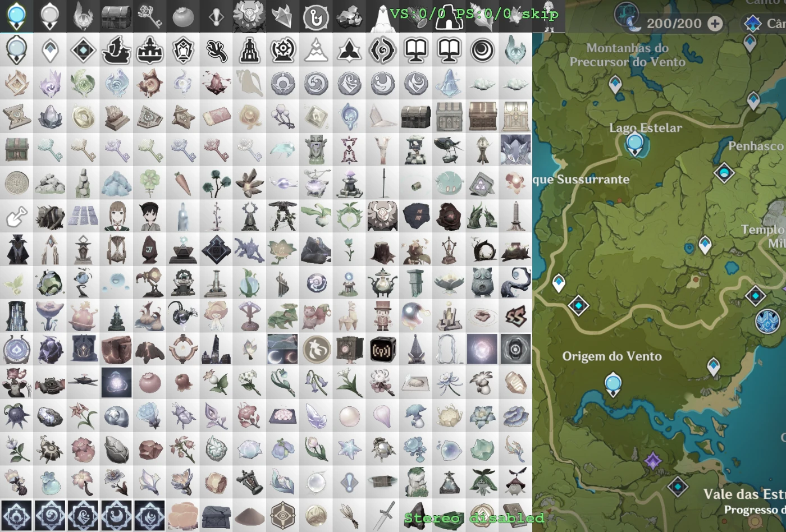Click the purple domain marker on map
Image resolution: width=786 pixels, height=532 pixels.
tap(652, 461)
